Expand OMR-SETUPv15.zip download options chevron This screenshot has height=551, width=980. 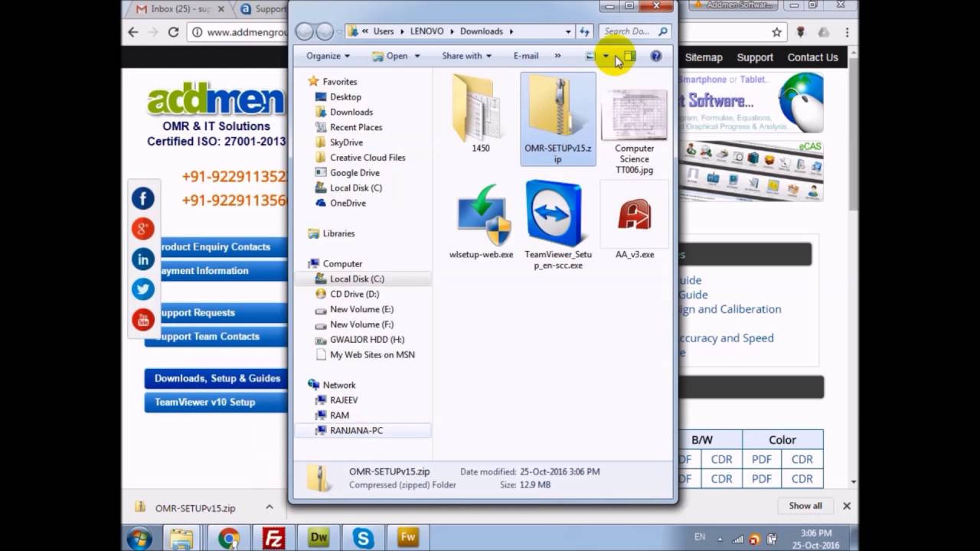point(269,507)
